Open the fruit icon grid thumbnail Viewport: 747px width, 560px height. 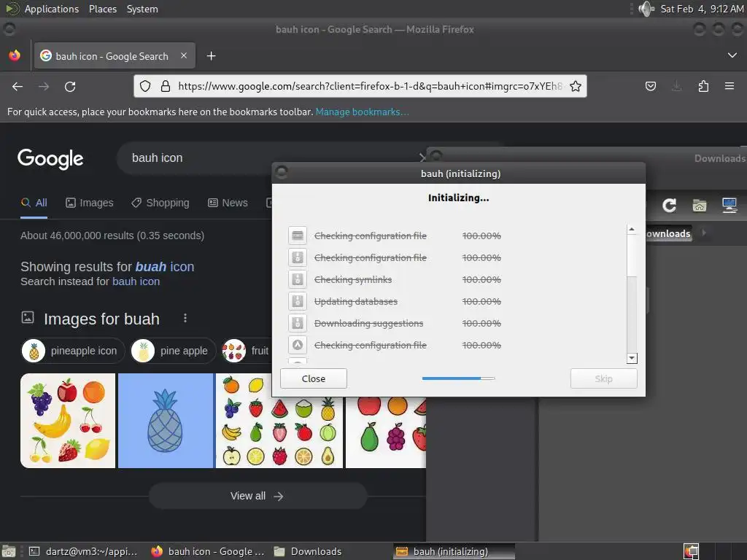tap(279, 421)
